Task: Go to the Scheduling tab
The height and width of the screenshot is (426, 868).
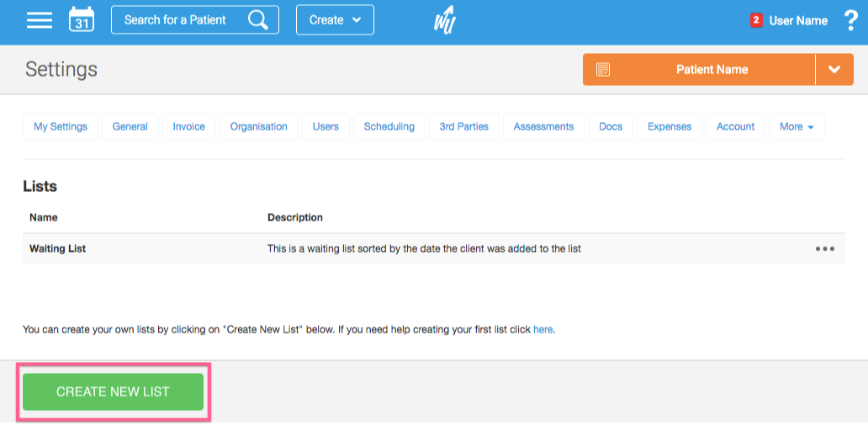Action: [389, 127]
